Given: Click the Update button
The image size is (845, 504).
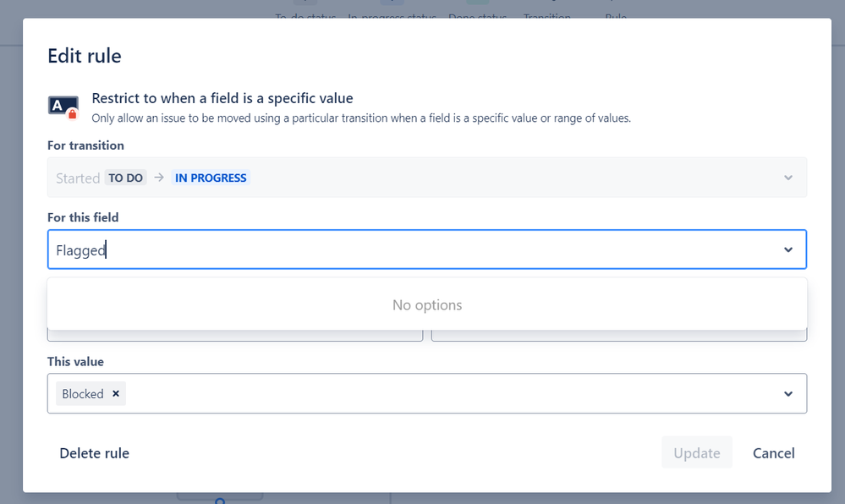Looking at the screenshot, I should (x=697, y=452).
